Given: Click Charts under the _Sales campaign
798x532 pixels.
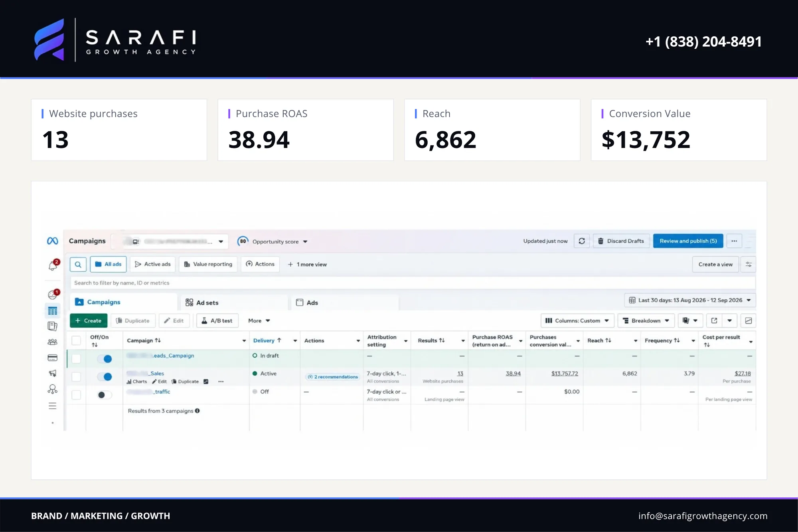Looking at the screenshot, I should pyautogui.click(x=136, y=382).
